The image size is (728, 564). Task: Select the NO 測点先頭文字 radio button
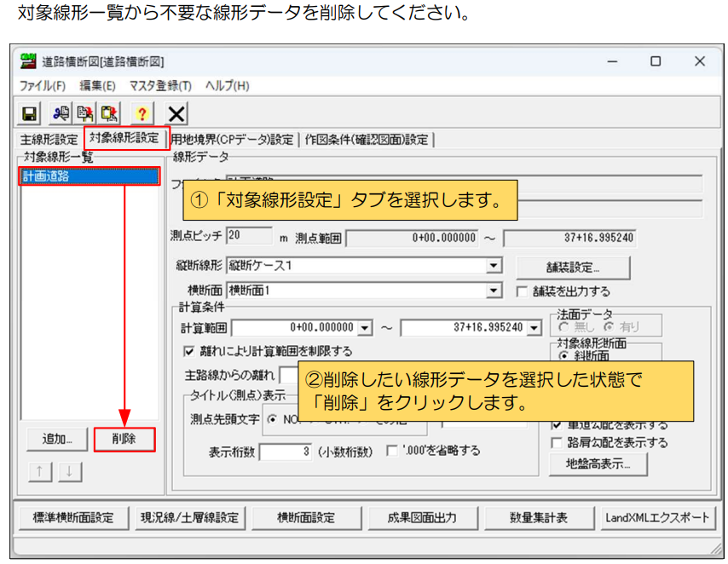click(x=273, y=420)
